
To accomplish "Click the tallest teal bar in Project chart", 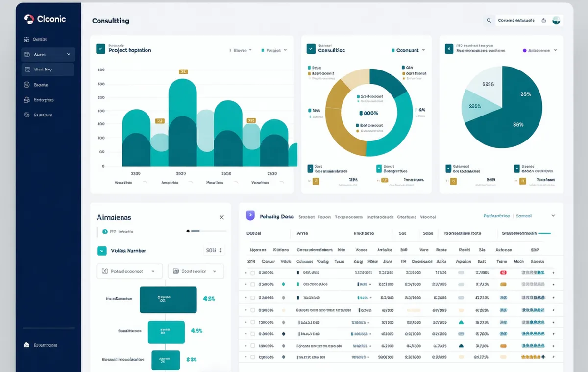I will tap(183, 122).
